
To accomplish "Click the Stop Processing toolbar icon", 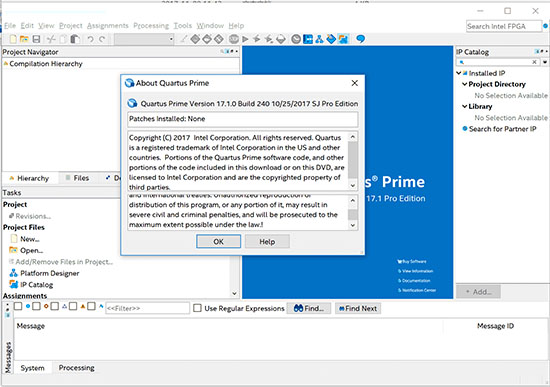I will 234,39.
